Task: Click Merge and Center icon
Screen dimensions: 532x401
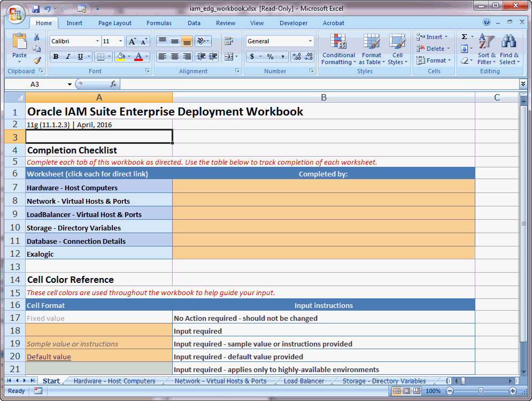Action: click(229, 57)
